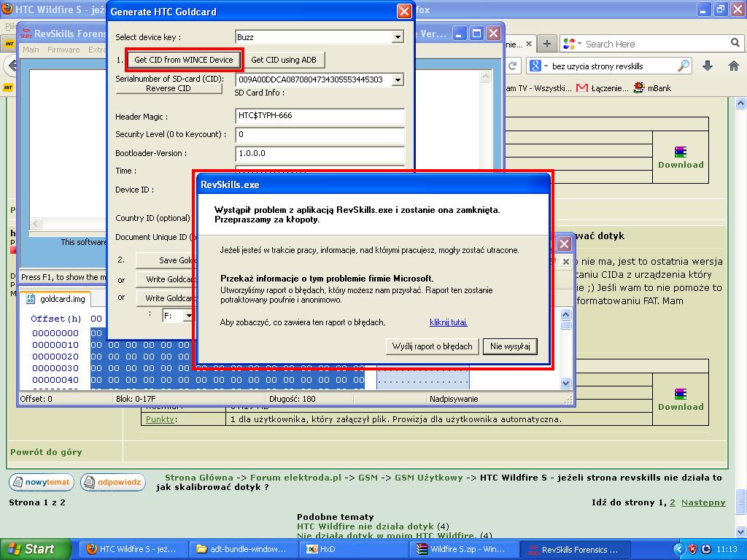The height and width of the screenshot is (560, 747).
Task: Click offset row 00000030 in HxD
Action: tap(55, 368)
